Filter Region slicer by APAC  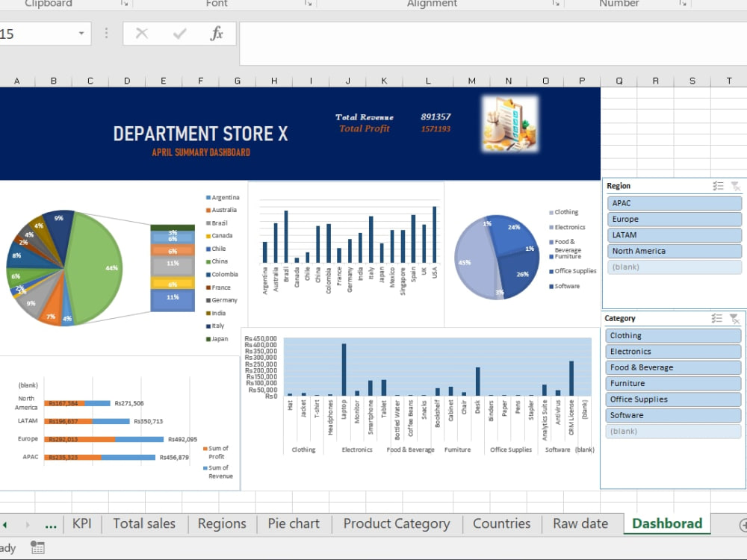click(x=675, y=203)
